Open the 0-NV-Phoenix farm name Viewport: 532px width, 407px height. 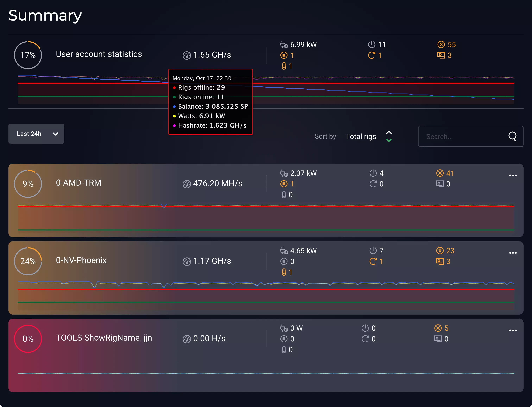[81, 260]
